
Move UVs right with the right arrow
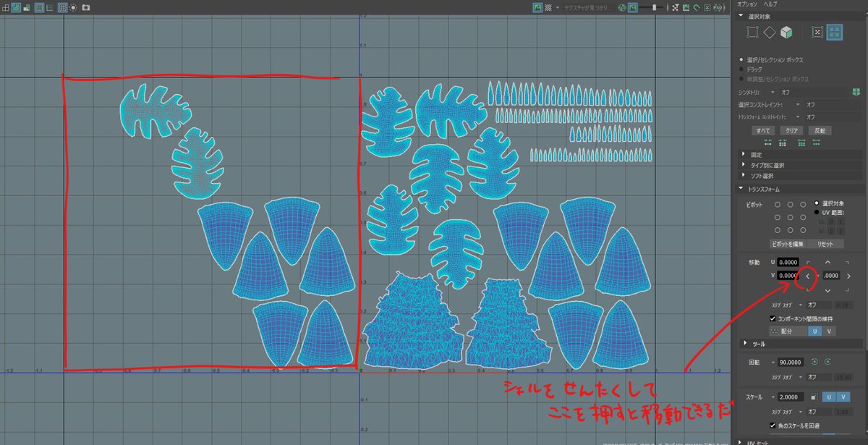pyautogui.click(x=848, y=276)
